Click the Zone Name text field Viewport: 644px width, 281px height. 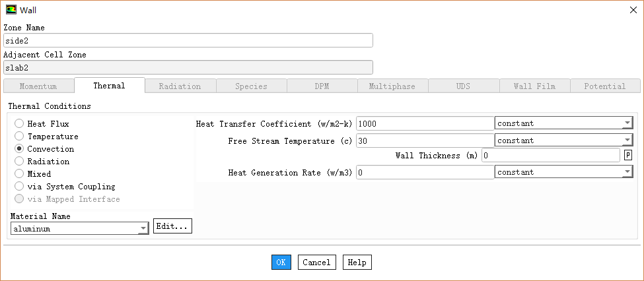(188, 41)
